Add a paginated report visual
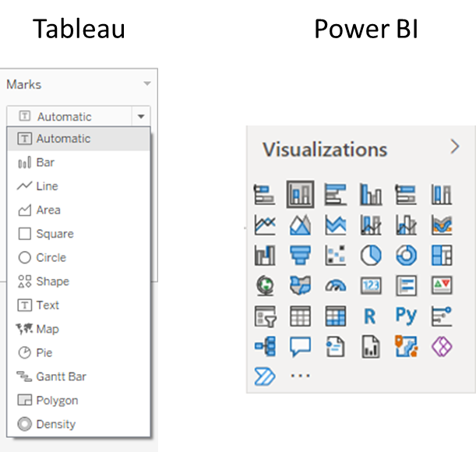This screenshot has height=452, width=476. [371, 347]
